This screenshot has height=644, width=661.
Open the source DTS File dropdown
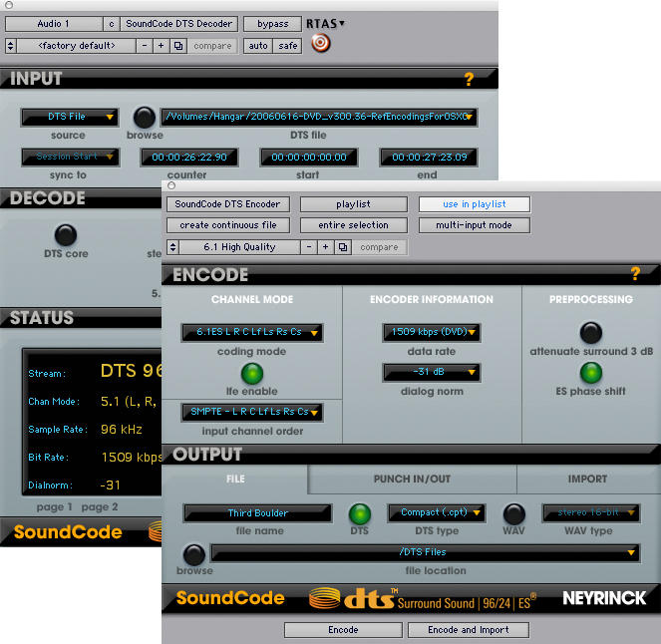(x=70, y=117)
